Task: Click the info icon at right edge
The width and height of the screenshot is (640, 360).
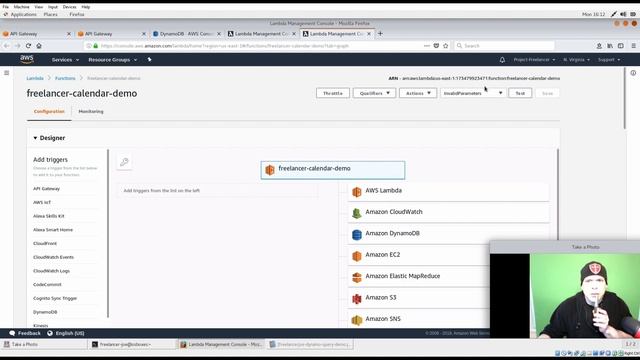Action: (x=633, y=73)
